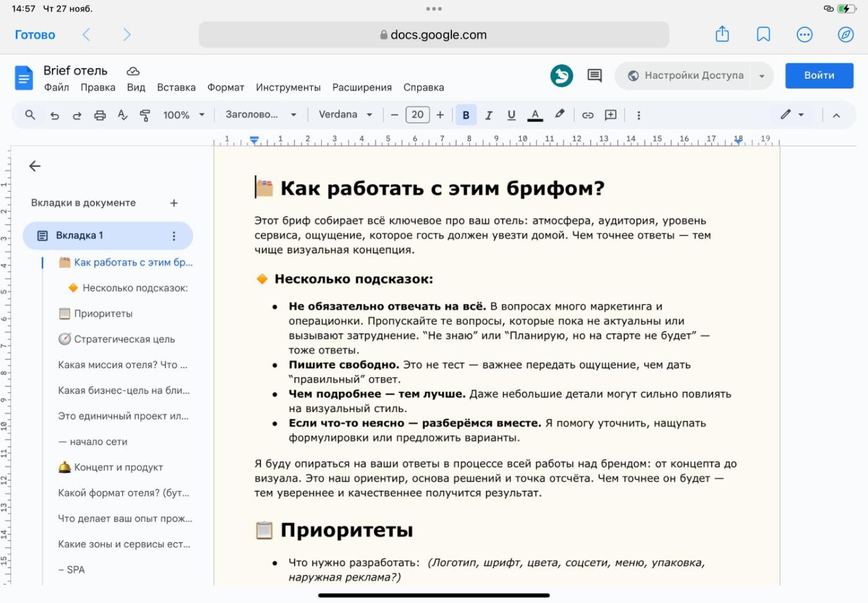
Task: Open the paragraph style dropdown
Action: 260,115
